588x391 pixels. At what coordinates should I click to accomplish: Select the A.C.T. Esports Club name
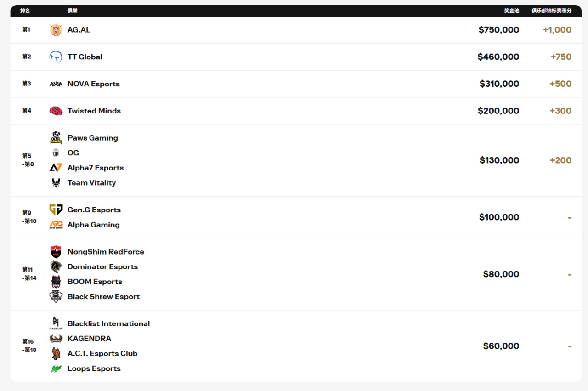[102, 354]
